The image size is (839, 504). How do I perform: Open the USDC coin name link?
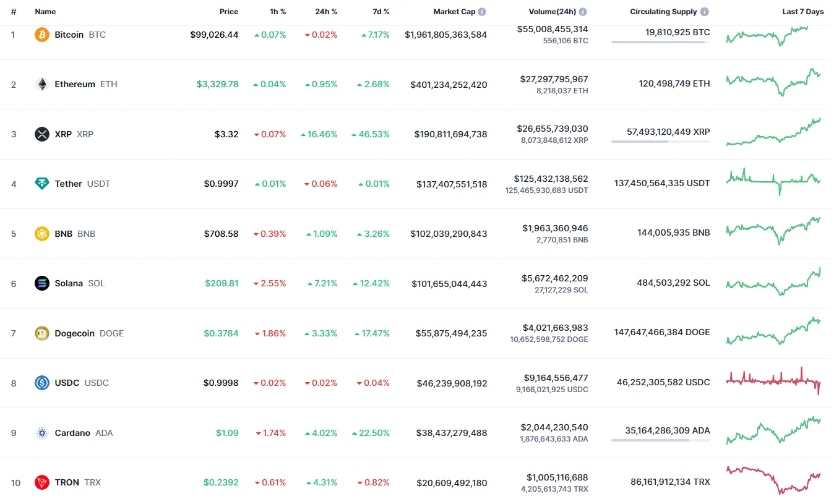coord(67,383)
